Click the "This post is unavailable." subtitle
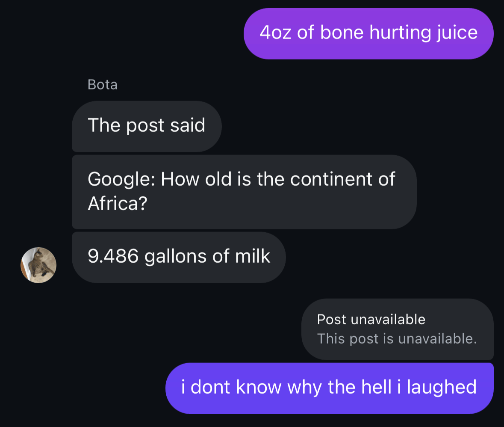Screen dimensions: 504x427 click(x=397, y=339)
